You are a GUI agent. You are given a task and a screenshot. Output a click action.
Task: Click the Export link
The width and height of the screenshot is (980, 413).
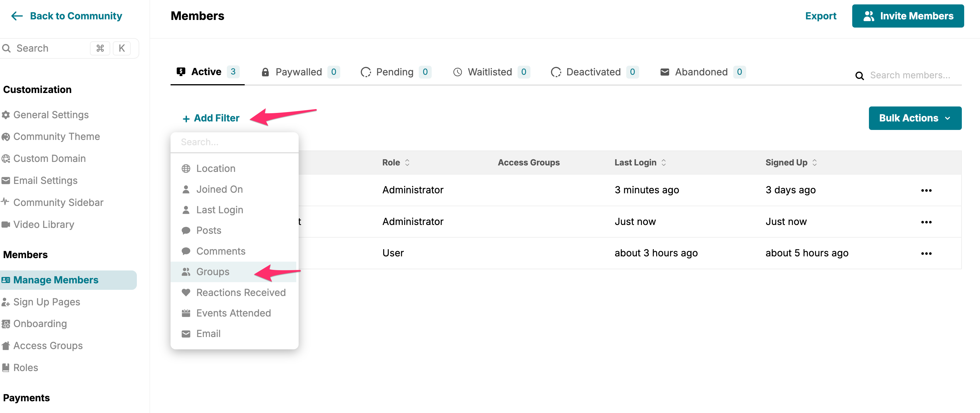click(820, 16)
